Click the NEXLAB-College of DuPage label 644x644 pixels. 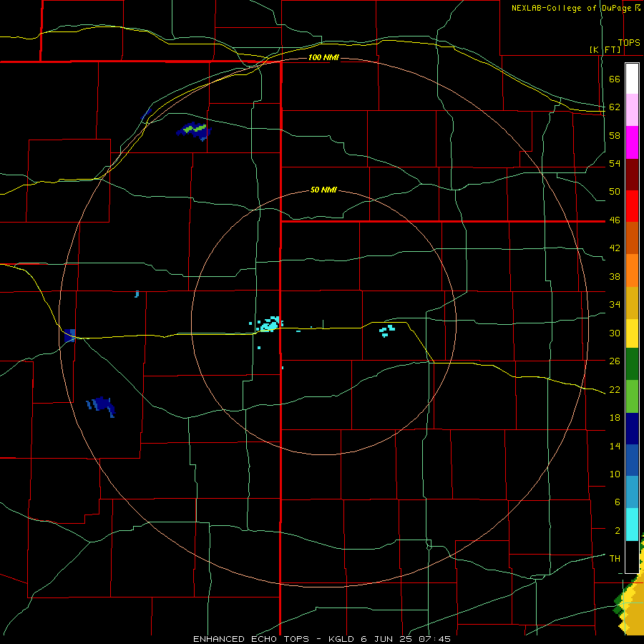571,8
